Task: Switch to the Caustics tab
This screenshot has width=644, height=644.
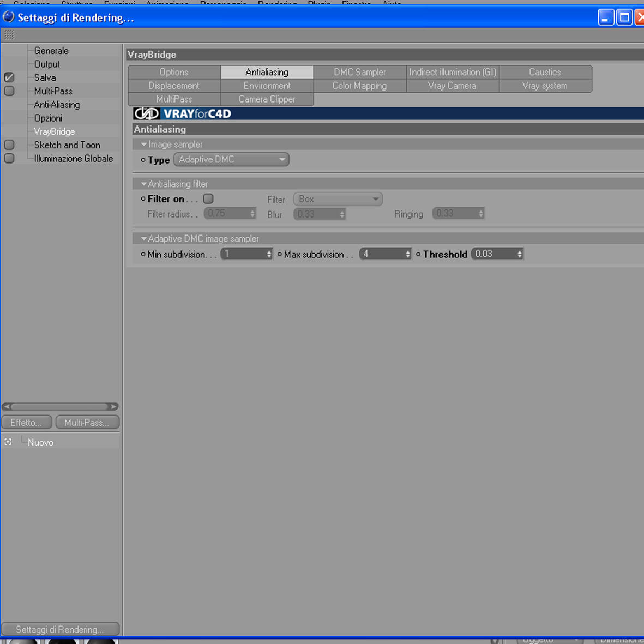Action: 545,72
